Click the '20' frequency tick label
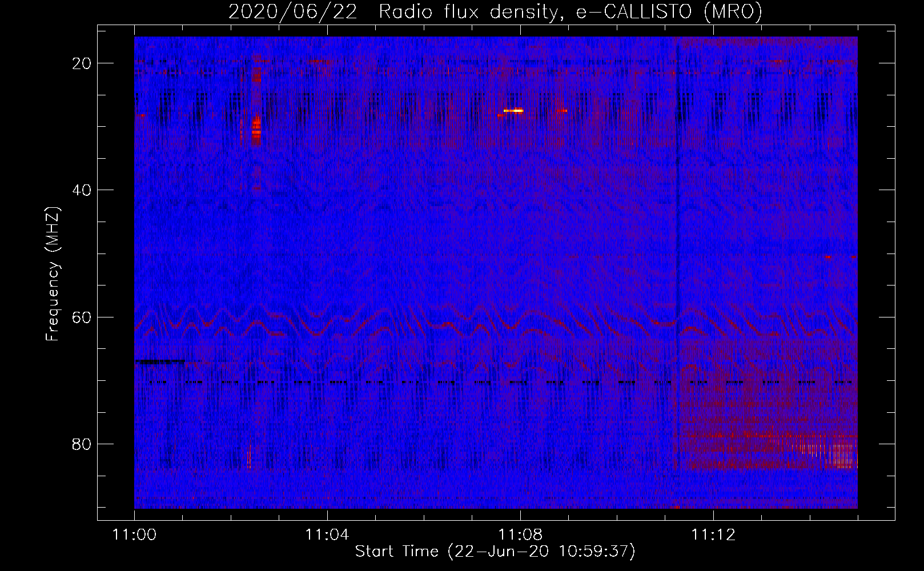The width and height of the screenshot is (924, 571). pos(82,63)
